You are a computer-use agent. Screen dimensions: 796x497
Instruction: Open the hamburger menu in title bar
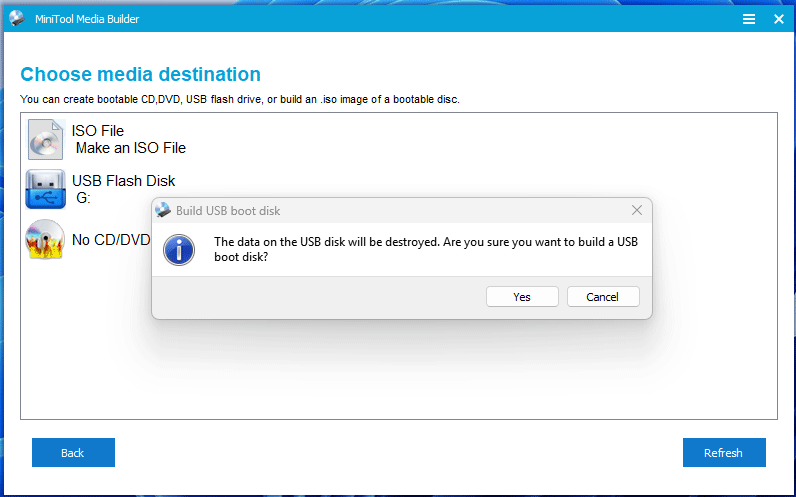(x=749, y=19)
